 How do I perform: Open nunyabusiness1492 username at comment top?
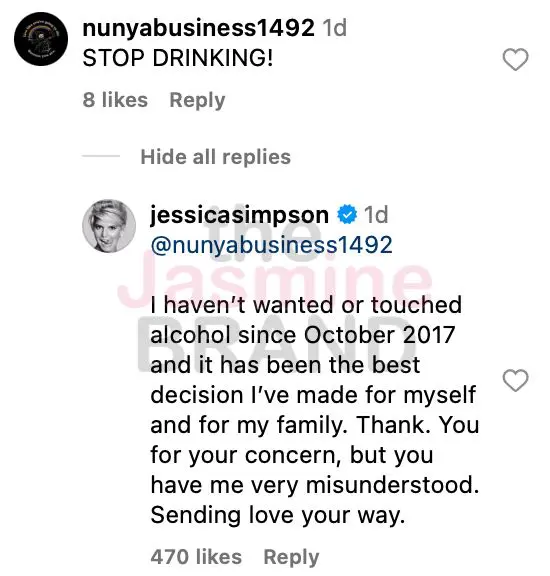coord(198,28)
